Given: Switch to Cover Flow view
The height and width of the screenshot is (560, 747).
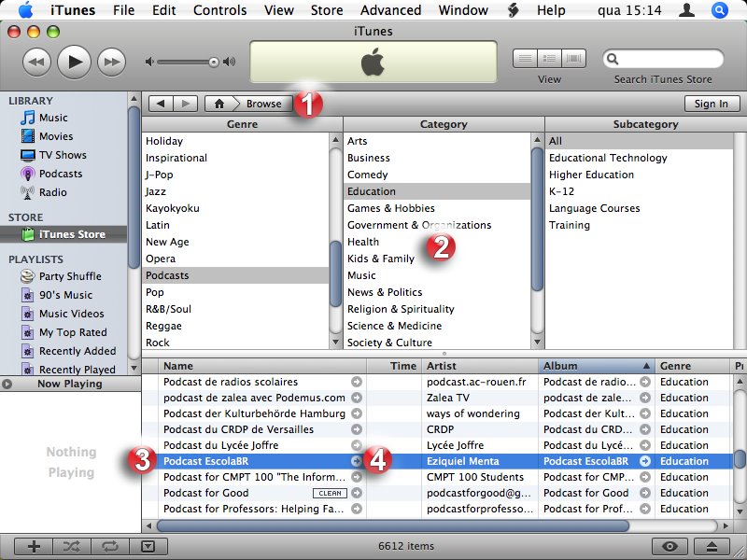Looking at the screenshot, I should coord(573,59).
